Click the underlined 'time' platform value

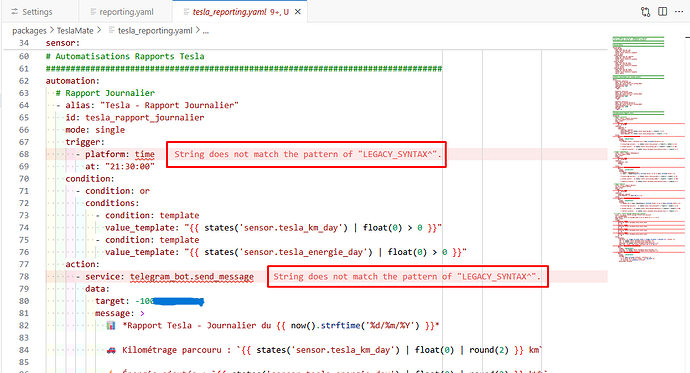tap(145, 154)
